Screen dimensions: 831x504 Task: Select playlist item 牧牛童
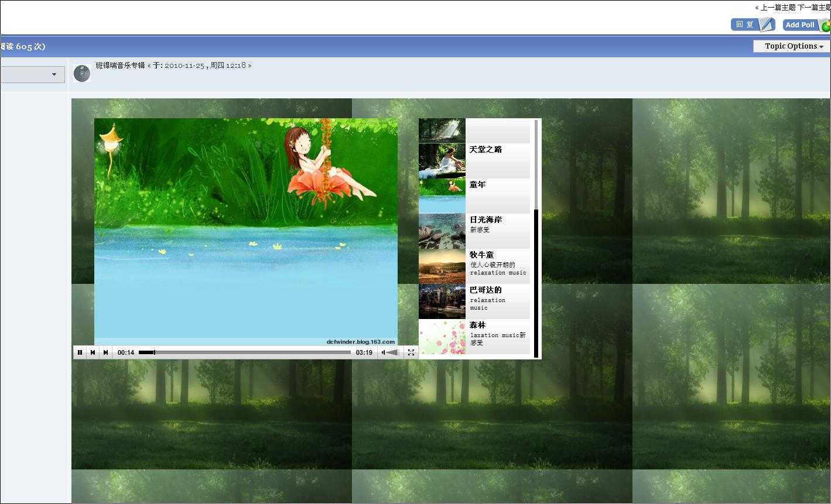(474, 266)
